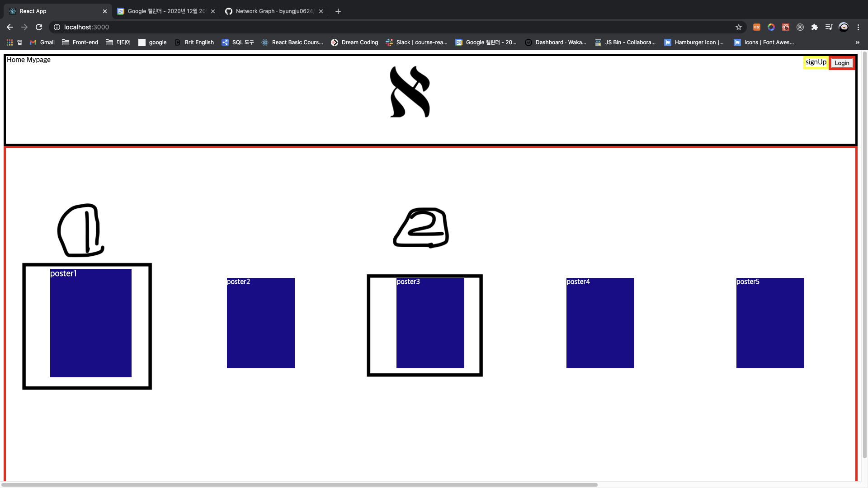Click the signUp link

816,62
